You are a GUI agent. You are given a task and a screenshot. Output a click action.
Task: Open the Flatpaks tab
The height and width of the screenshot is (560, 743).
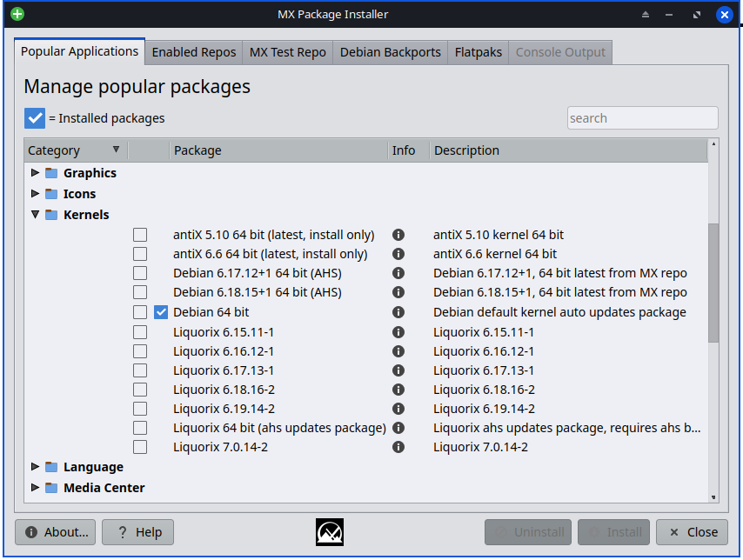click(x=479, y=52)
